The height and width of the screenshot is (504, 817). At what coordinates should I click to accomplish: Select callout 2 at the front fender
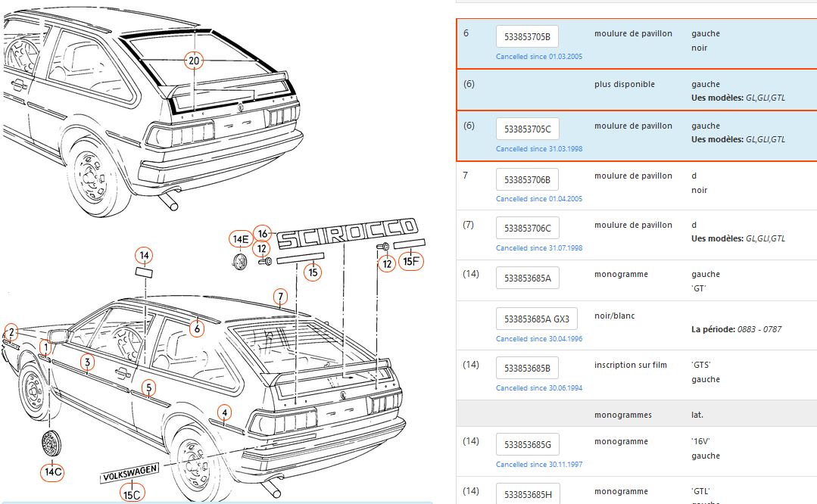[x=11, y=331]
